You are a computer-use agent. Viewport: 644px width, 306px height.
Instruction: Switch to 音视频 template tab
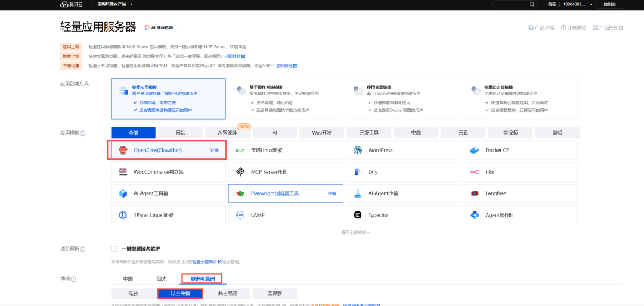pyautogui.click(x=510, y=133)
